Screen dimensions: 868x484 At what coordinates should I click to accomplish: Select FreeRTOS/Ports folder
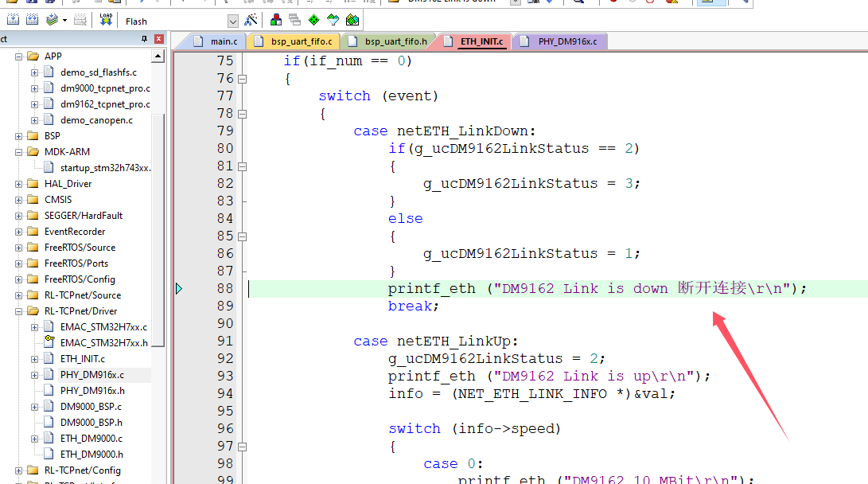point(76,263)
